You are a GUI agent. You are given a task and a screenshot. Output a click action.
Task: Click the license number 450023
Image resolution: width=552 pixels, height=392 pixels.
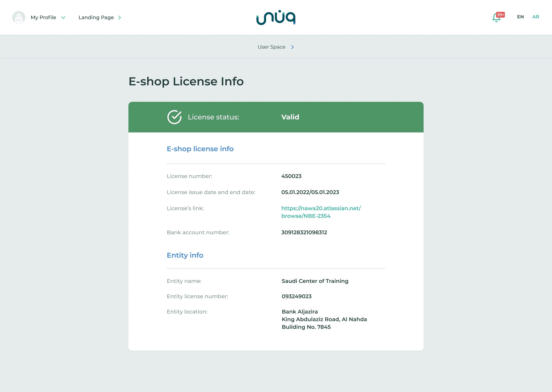(x=291, y=176)
